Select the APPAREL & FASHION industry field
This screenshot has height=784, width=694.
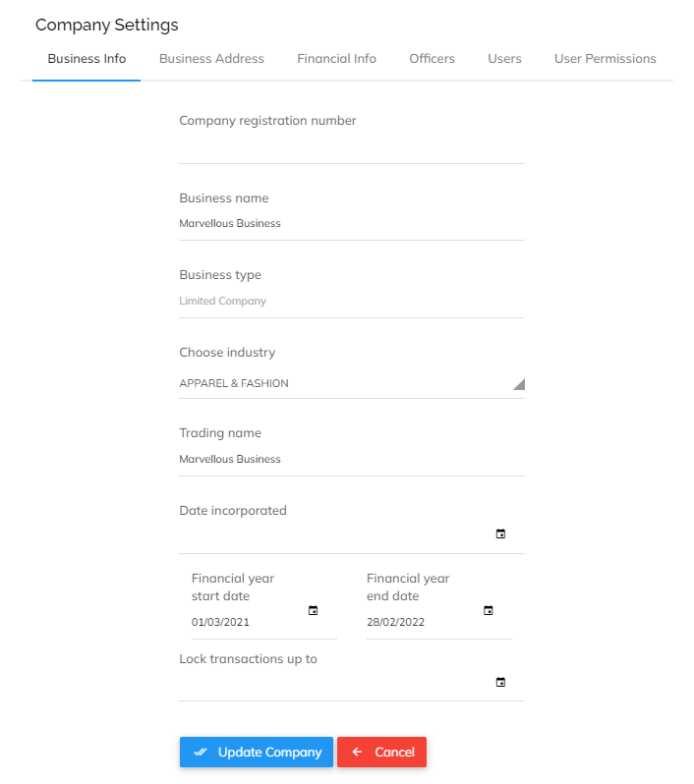pyautogui.click(x=352, y=383)
